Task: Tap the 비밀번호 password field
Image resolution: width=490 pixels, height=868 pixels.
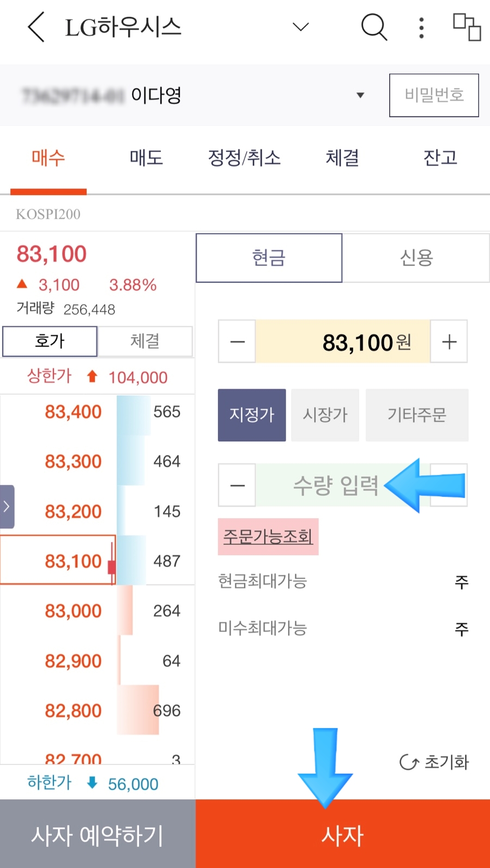Action: (x=434, y=95)
